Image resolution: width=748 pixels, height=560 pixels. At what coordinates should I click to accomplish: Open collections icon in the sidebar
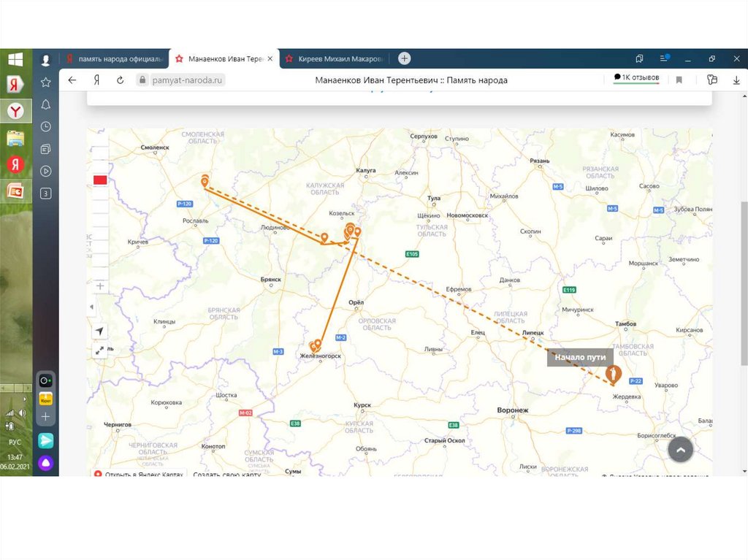click(46, 149)
